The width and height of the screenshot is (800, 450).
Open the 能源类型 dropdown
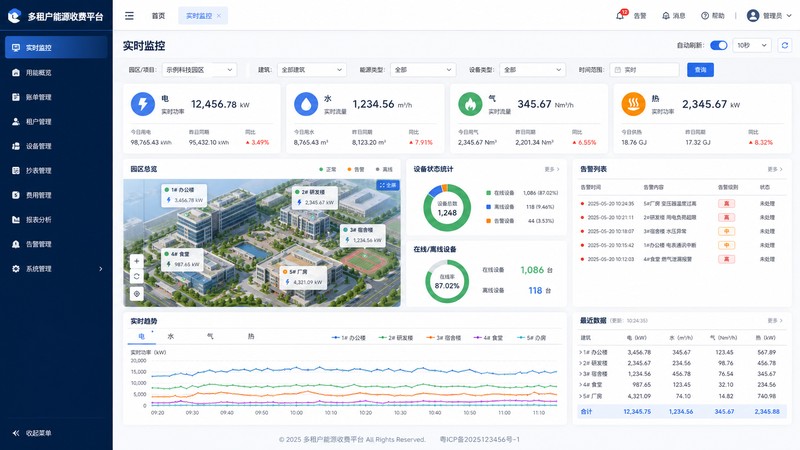(x=423, y=70)
